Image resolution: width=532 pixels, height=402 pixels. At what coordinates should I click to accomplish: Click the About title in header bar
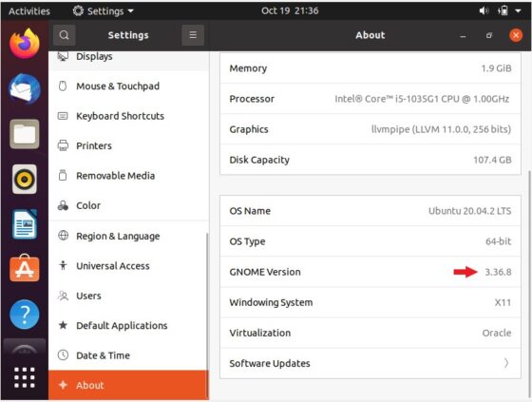click(x=370, y=35)
